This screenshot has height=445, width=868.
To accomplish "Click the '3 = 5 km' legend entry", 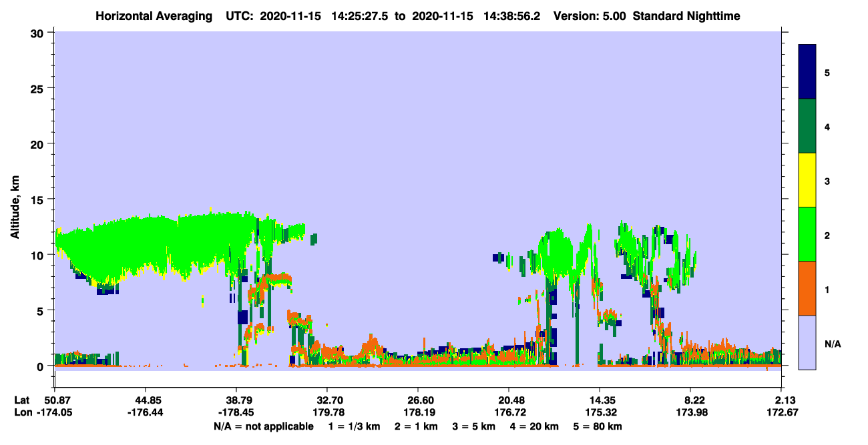I will [x=473, y=426].
